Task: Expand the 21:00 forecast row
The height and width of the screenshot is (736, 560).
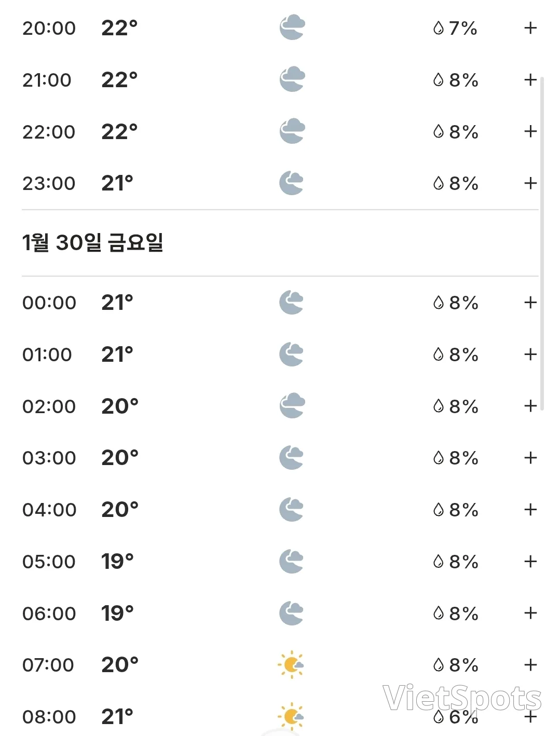Action: point(530,80)
